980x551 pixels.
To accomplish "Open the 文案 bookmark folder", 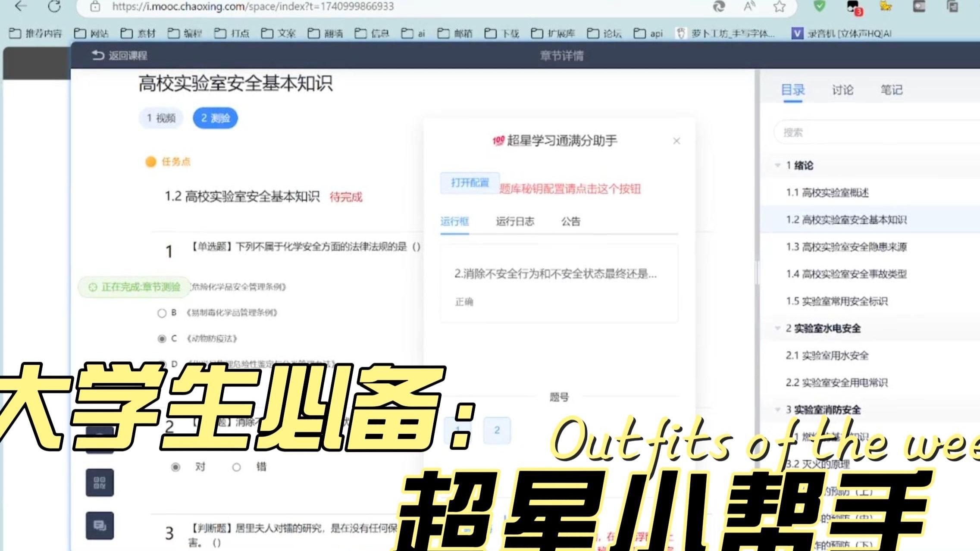I will pyautogui.click(x=279, y=33).
